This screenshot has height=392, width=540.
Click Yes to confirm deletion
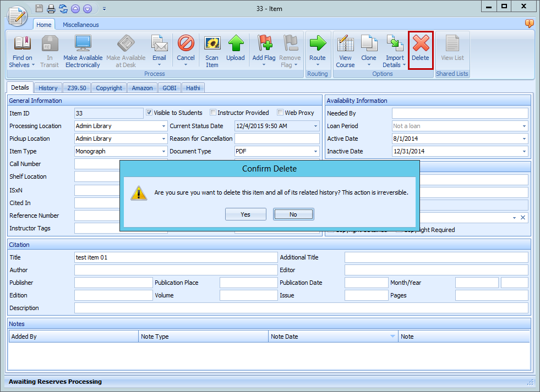point(246,214)
